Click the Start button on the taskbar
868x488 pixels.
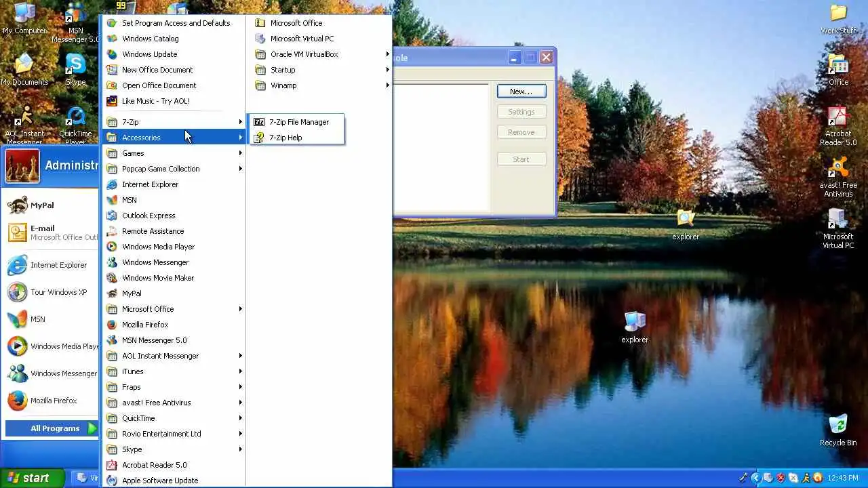coord(32,478)
